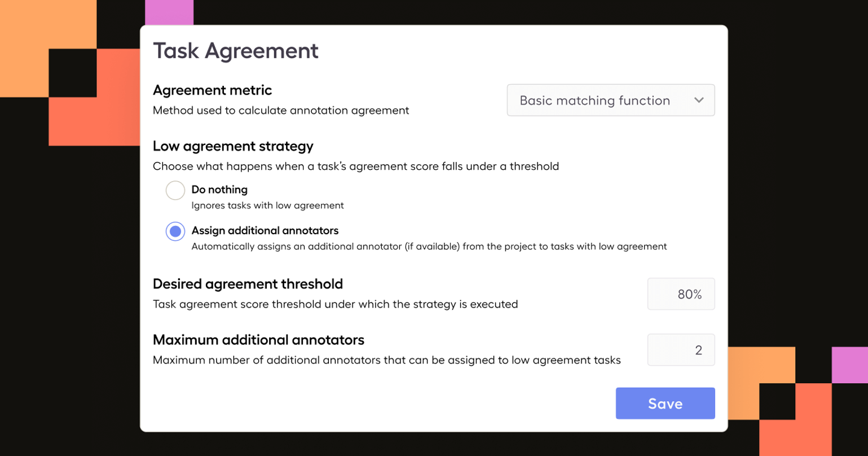Toggle the Do nothing option circle

175,190
